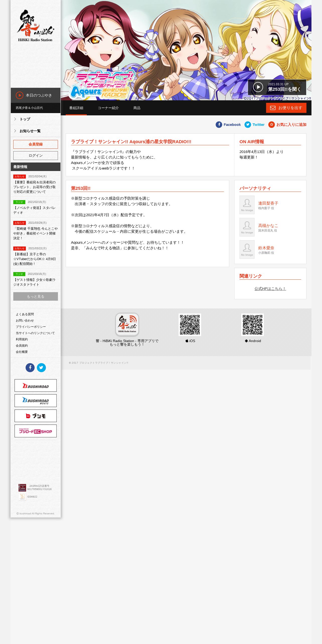322x644 pixels.
Task: Open sidebar round Twitter icon
Action: (41, 368)
